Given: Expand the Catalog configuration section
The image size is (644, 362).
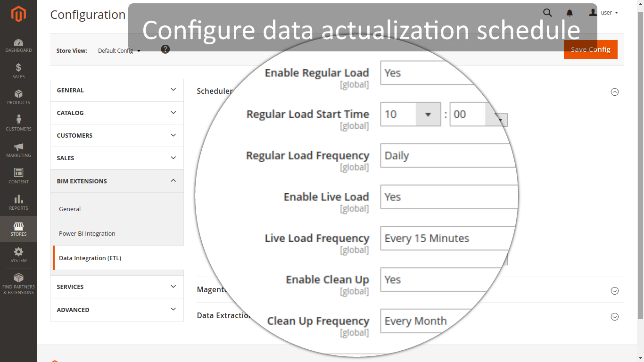Looking at the screenshot, I should point(116,113).
